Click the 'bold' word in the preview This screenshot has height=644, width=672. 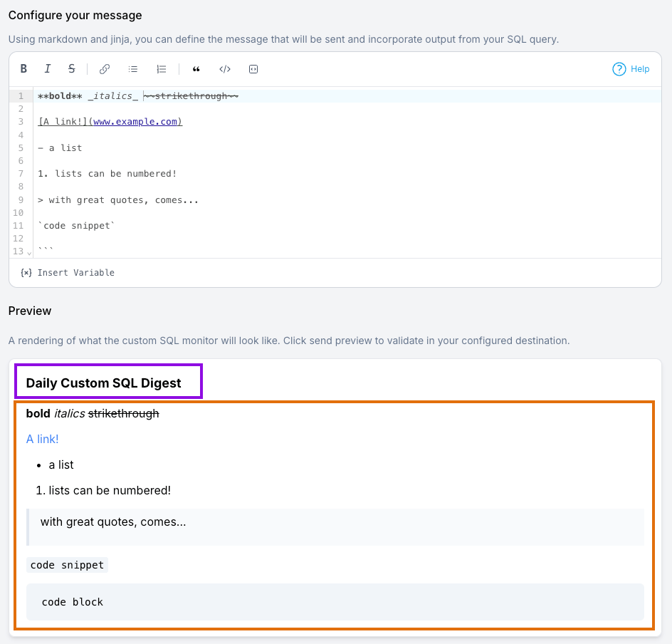[x=38, y=413]
